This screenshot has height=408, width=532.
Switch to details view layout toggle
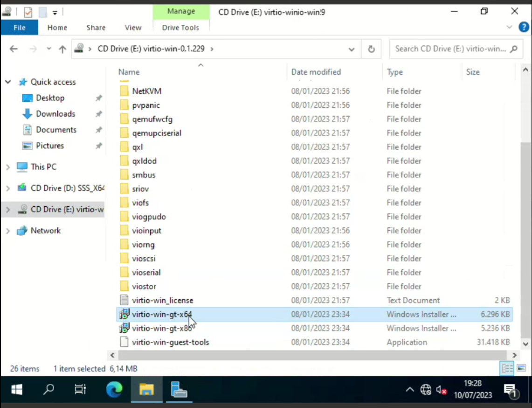(x=507, y=368)
